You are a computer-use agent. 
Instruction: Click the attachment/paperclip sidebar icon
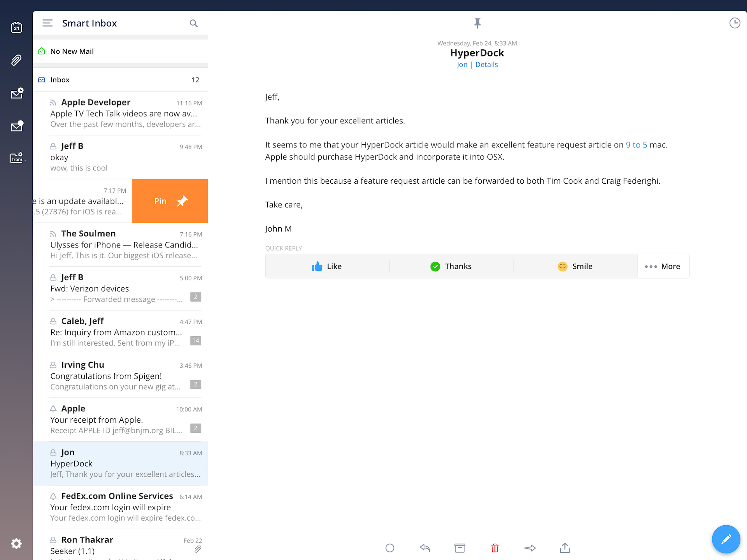(16, 60)
